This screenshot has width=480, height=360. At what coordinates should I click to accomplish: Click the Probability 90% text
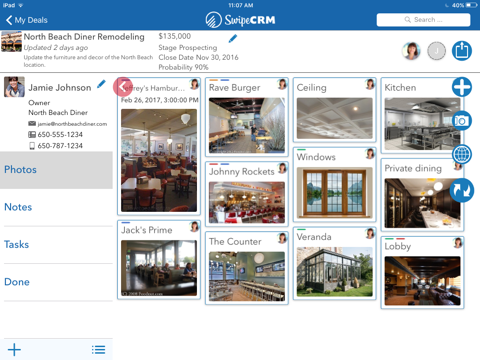pos(183,67)
